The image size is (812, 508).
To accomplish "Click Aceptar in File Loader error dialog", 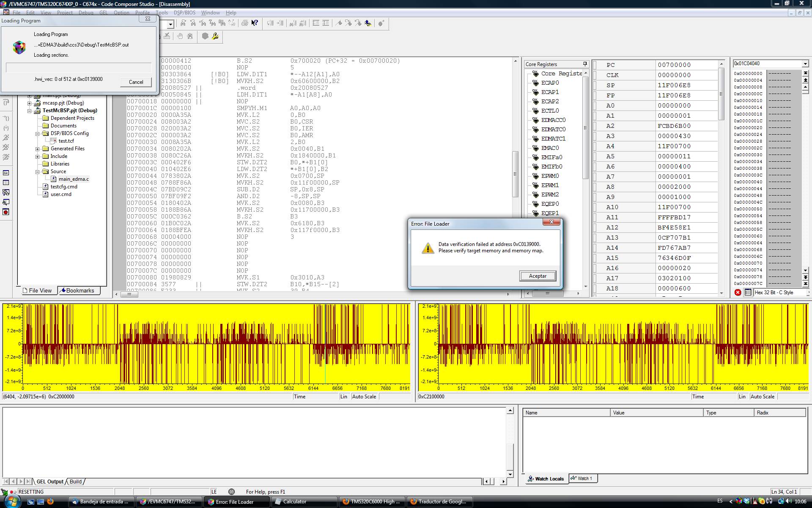I will pos(538,276).
